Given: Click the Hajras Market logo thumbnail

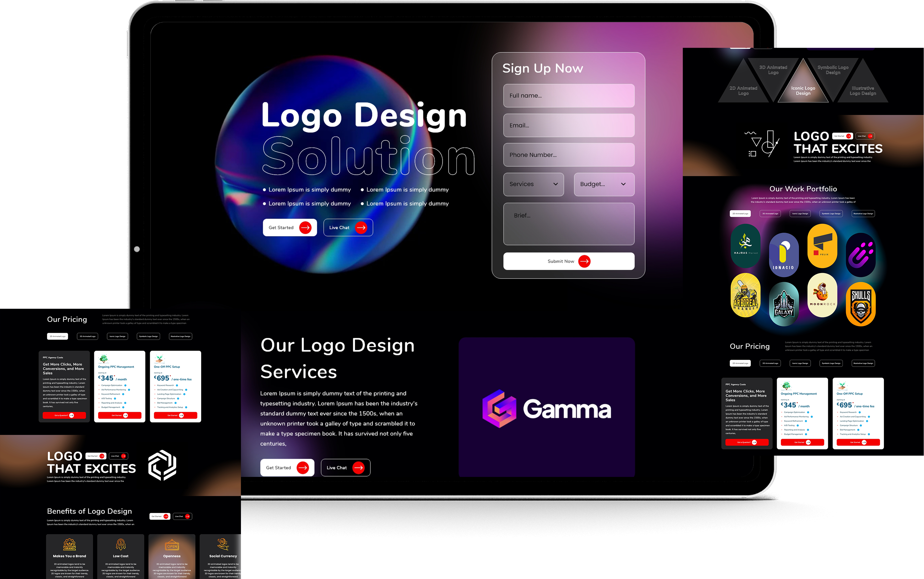Looking at the screenshot, I should tap(745, 246).
